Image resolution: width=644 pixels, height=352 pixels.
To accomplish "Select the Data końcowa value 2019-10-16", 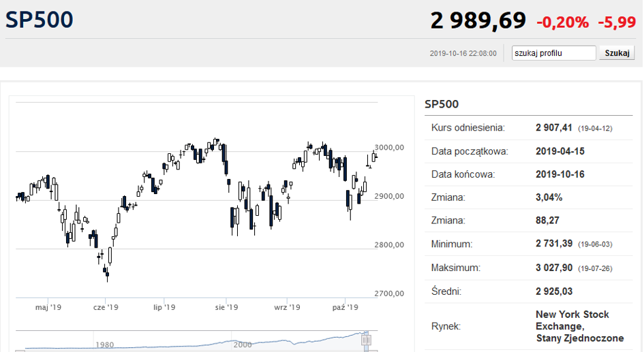I will coord(560,174).
